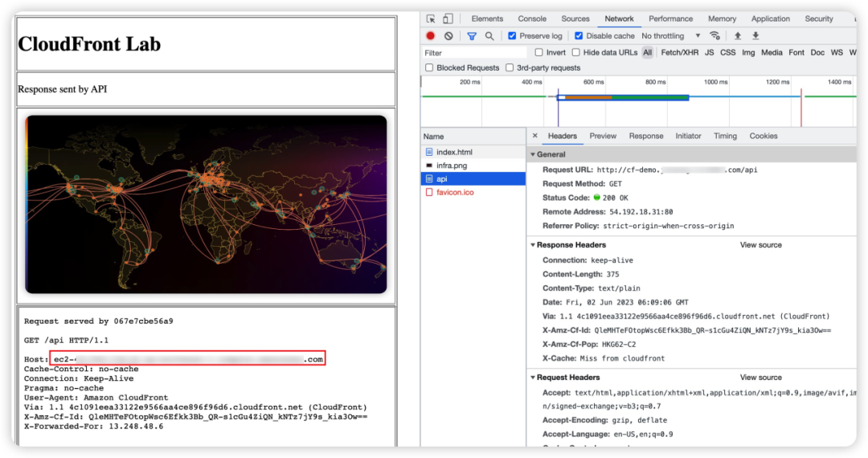The width and height of the screenshot is (868, 458).
Task: Open the Timing detail tab
Action: click(x=725, y=136)
